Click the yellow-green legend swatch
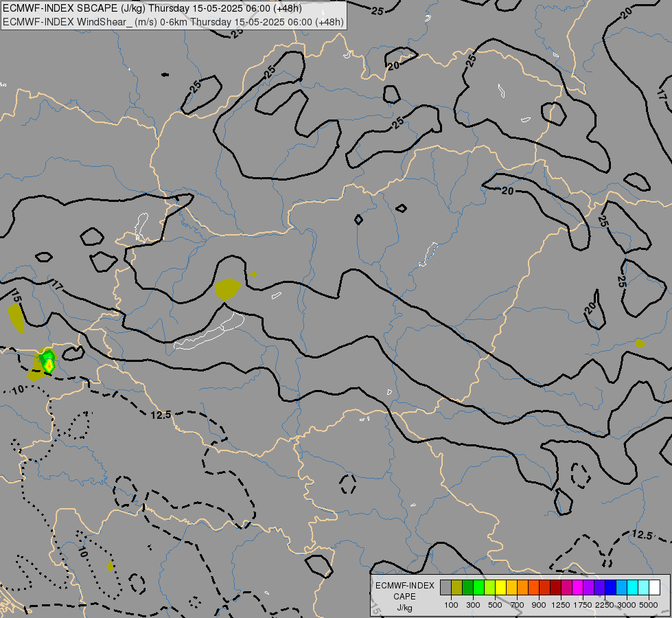 click(x=490, y=587)
